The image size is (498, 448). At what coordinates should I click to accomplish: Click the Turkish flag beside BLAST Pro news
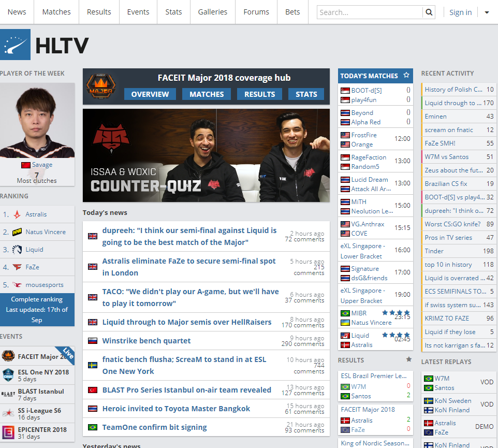93,390
